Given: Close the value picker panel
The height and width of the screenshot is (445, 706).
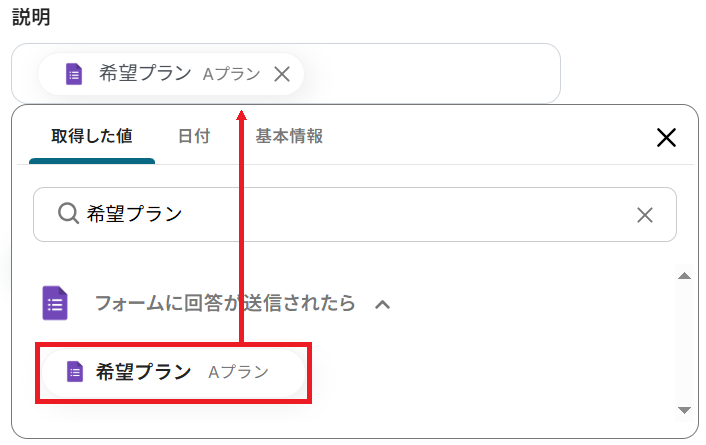Looking at the screenshot, I should (x=666, y=138).
